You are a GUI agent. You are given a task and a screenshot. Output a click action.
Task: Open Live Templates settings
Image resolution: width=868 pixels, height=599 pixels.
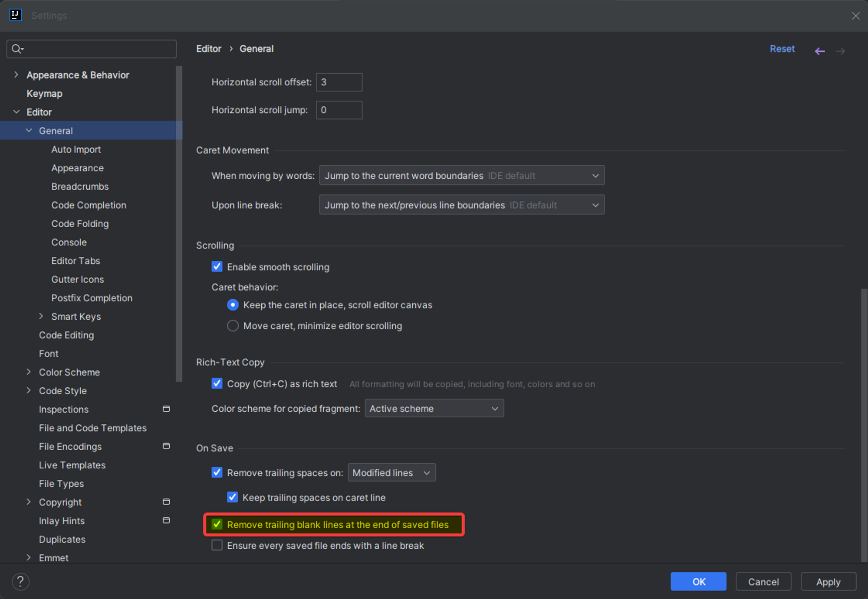coord(72,465)
